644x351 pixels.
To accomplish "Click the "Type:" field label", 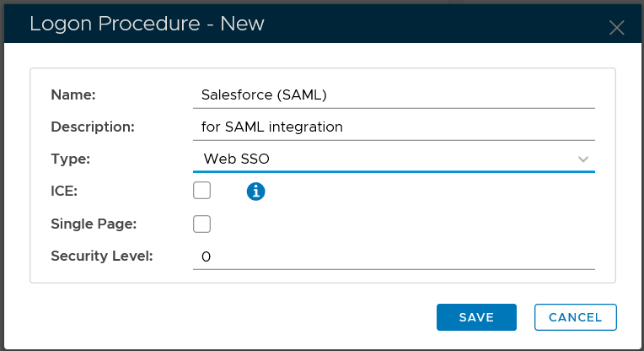I will pos(70,159).
